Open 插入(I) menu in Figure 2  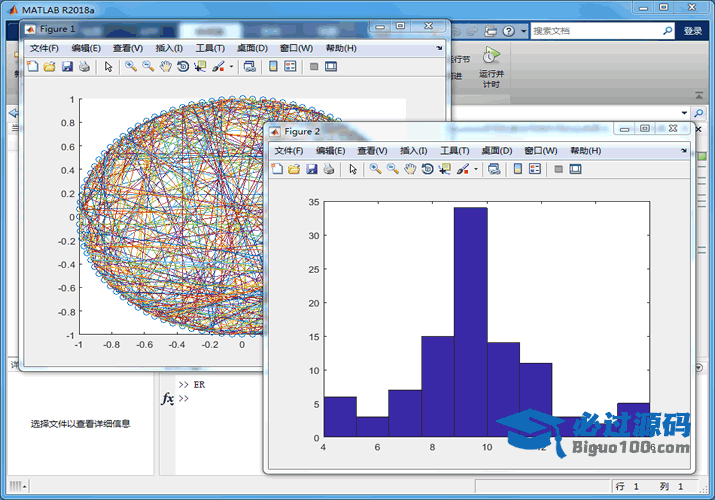414,150
